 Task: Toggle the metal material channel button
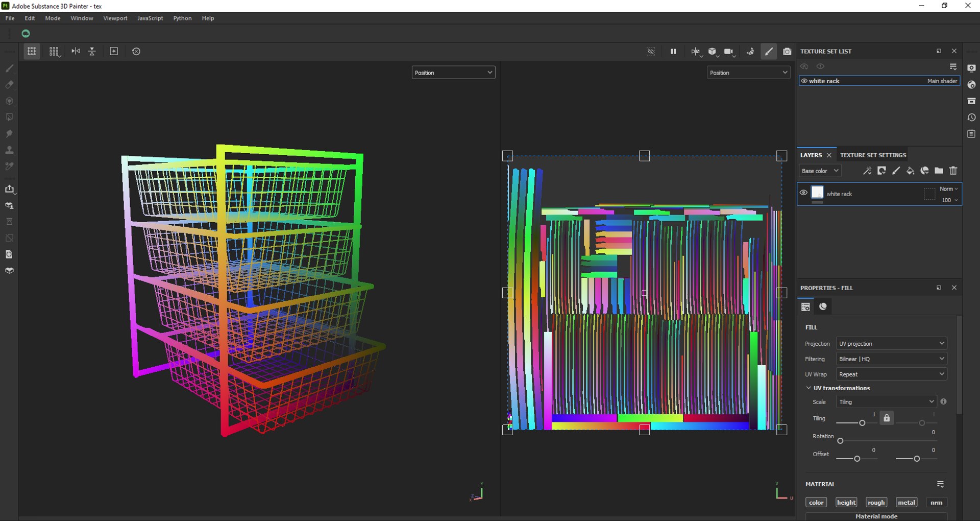coord(906,502)
